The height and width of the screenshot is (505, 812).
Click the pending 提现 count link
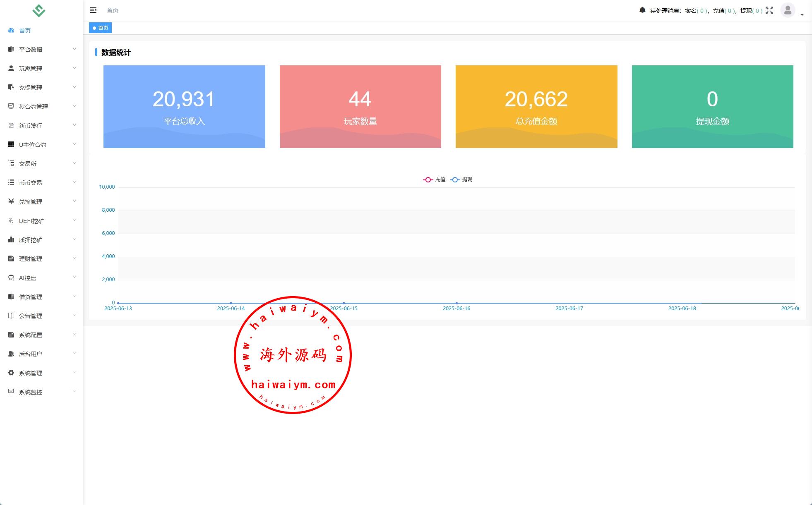(x=757, y=11)
